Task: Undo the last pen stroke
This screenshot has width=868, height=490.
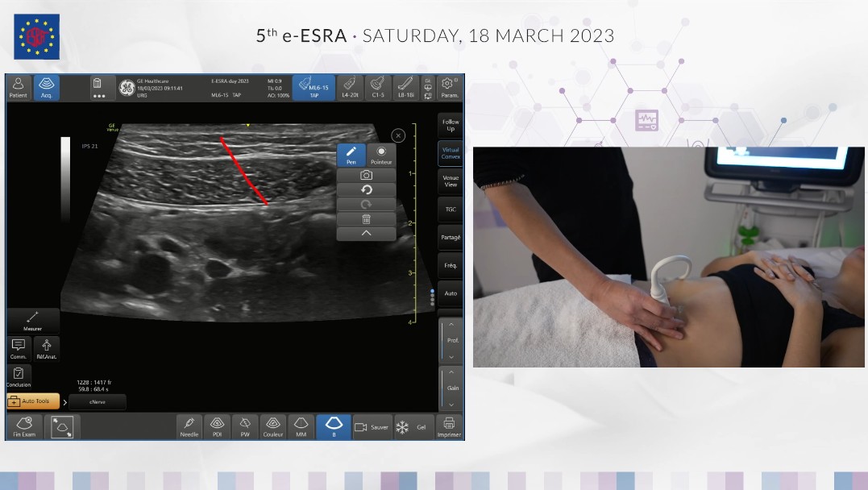Action: (366, 190)
